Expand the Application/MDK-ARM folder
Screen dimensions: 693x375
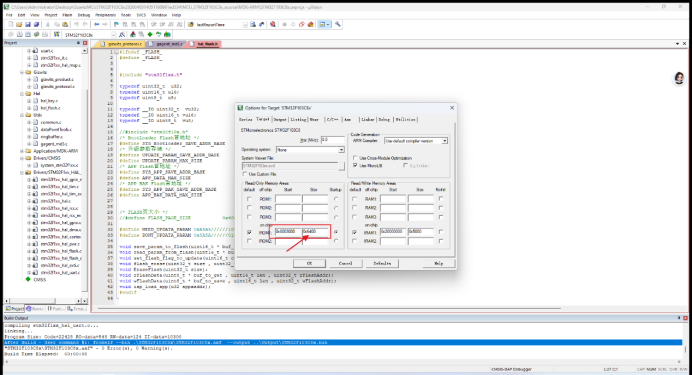(x=22, y=151)
